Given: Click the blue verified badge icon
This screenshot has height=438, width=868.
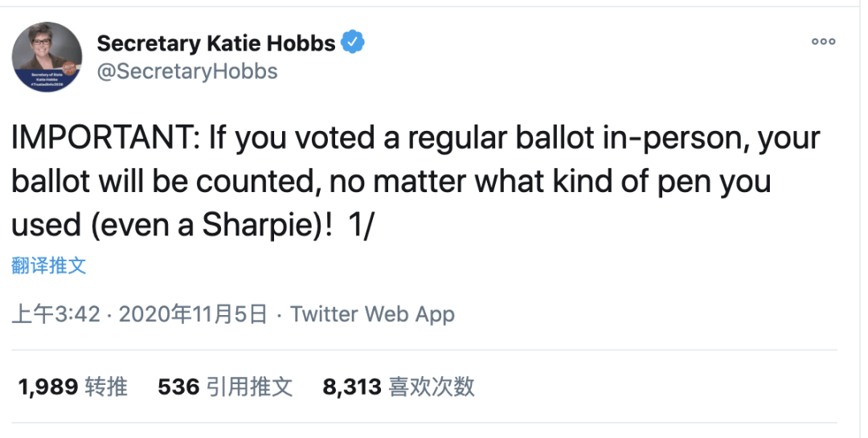Looking at the screenshot, I should tap(352, 43).
